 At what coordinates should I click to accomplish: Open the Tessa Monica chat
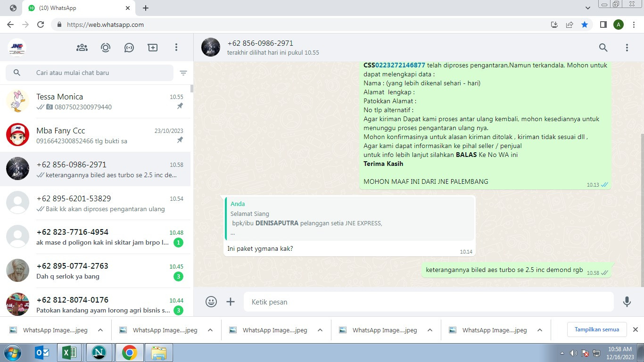95,101
